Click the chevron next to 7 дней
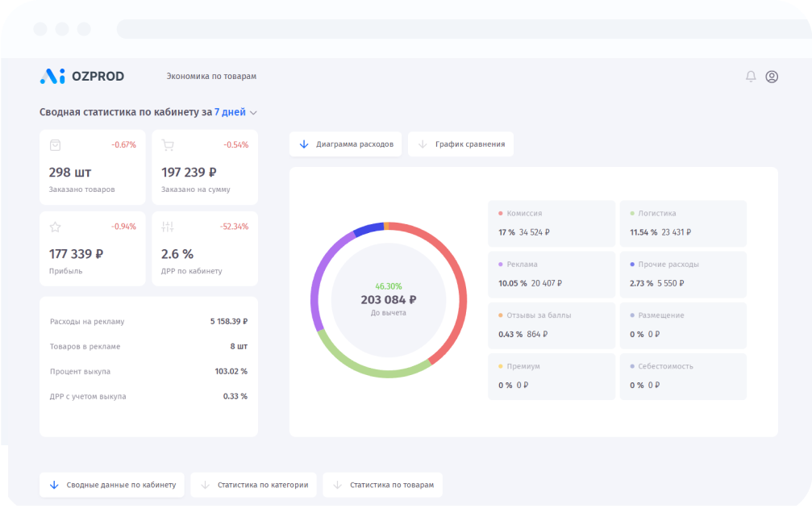The height and width of the screenshot is (513, 812). click(x=253, y=113)
